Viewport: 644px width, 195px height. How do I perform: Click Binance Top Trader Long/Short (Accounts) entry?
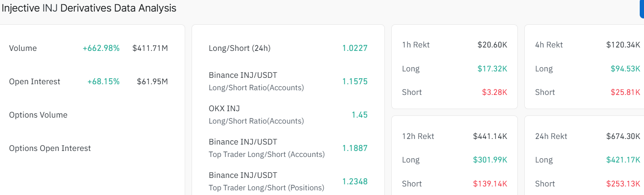point(266,148)
